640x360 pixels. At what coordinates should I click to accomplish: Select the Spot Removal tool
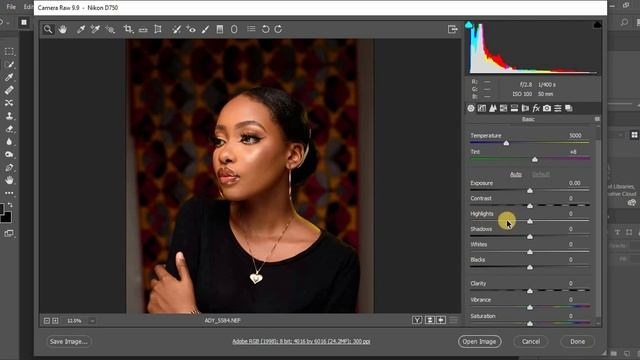(x=176, y=29)
